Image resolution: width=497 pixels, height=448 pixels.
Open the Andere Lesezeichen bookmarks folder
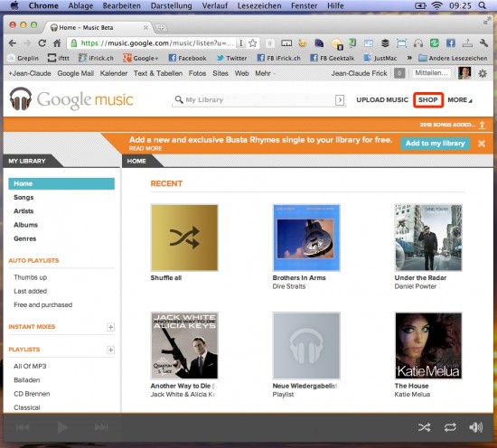[x=453, y=58]
